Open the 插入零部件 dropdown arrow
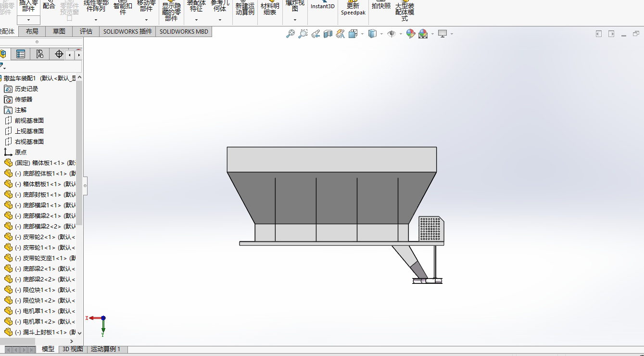This screenshot has width=644, height=356. point(28,20)
